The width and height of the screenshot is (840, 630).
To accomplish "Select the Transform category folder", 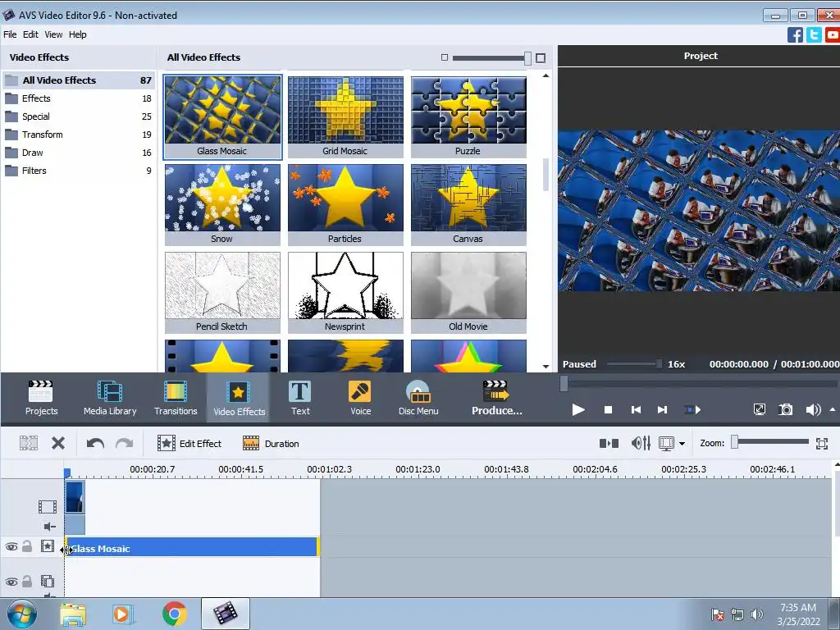I will pos(79,135).
